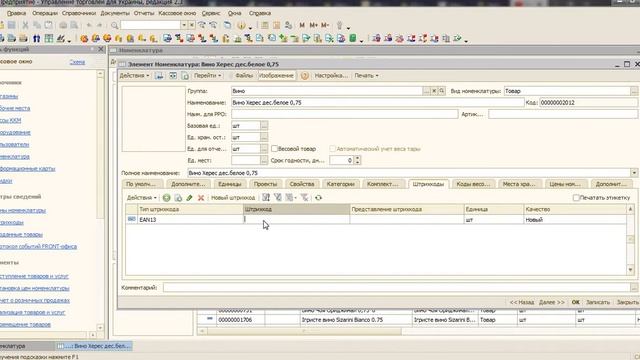Screen dimensions: 640x360
Task: Open the Сервис menu
Action: pos(211,13)
